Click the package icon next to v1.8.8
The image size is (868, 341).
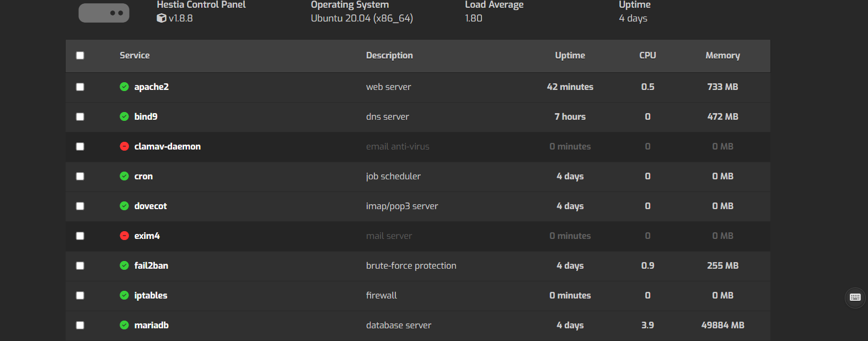(162, 18)
